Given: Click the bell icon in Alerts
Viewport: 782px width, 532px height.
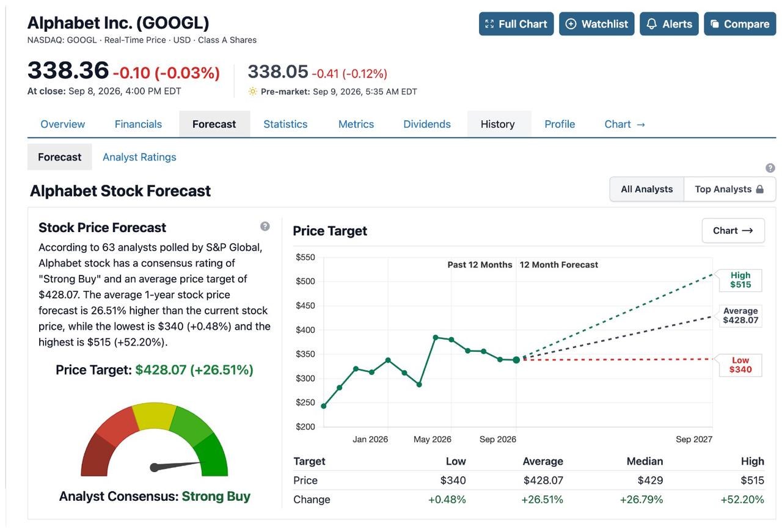Looking at the screenshot, I should (x=652, y=24).
